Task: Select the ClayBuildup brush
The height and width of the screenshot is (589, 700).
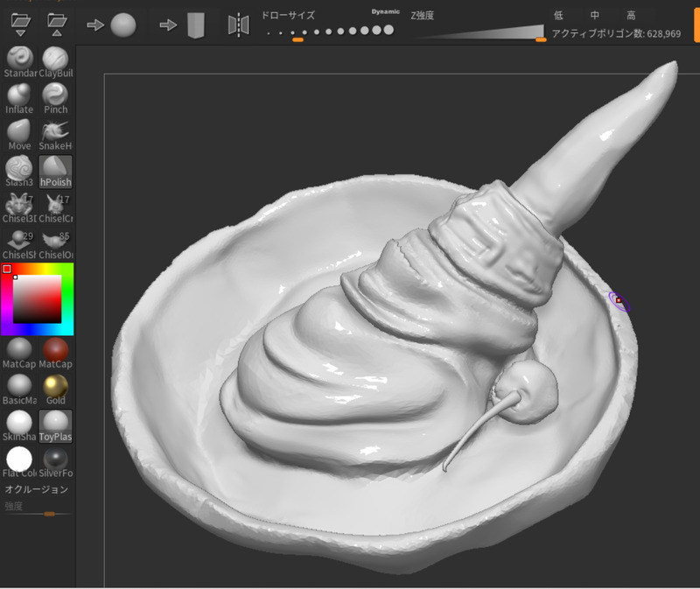Action: 55,62
